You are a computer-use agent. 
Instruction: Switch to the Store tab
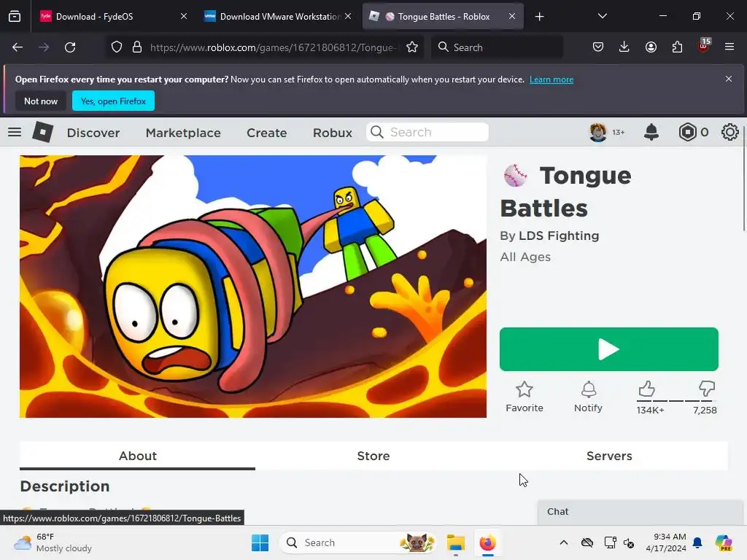[x=373, y=456]
